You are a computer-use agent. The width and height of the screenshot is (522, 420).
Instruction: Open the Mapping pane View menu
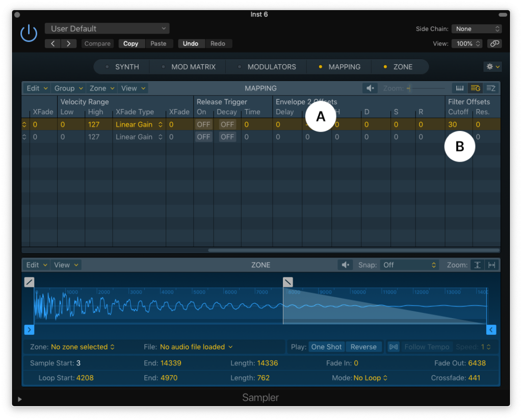click(133, 88)
